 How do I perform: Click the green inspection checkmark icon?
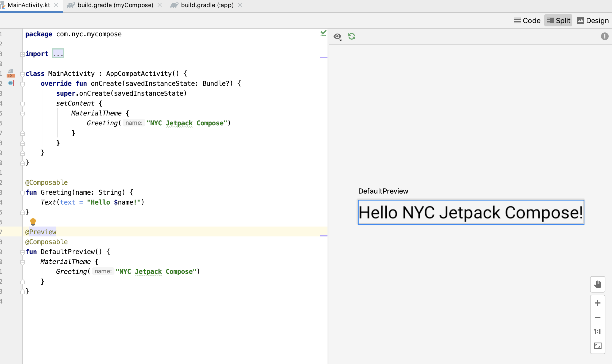pos(323,34)
